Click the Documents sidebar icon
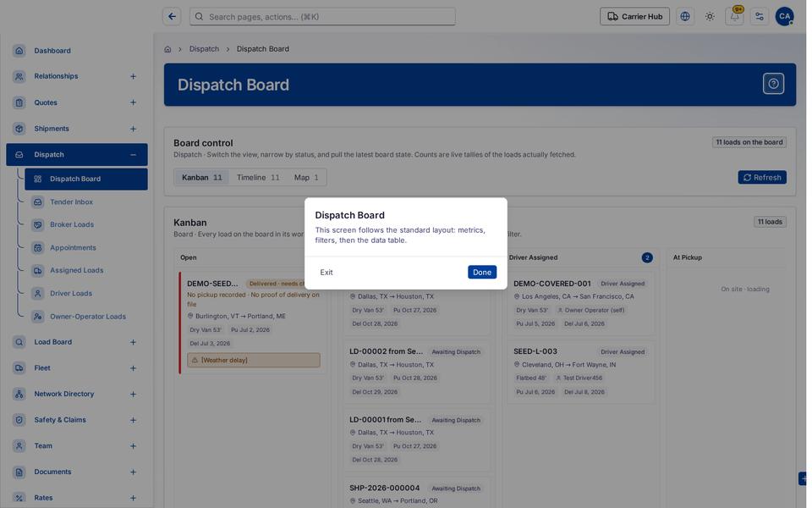Screen dimensions: 812x508 [19, 472]
